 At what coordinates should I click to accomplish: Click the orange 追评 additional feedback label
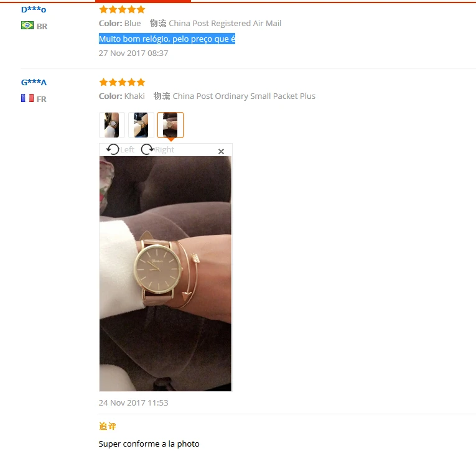coord(108,426)
